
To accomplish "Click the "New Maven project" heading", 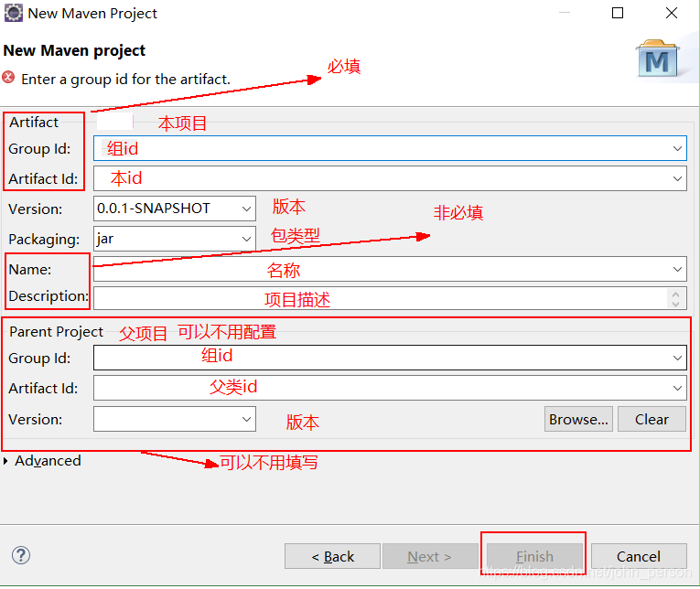I will pyautogui.click(x=74, y=50).
